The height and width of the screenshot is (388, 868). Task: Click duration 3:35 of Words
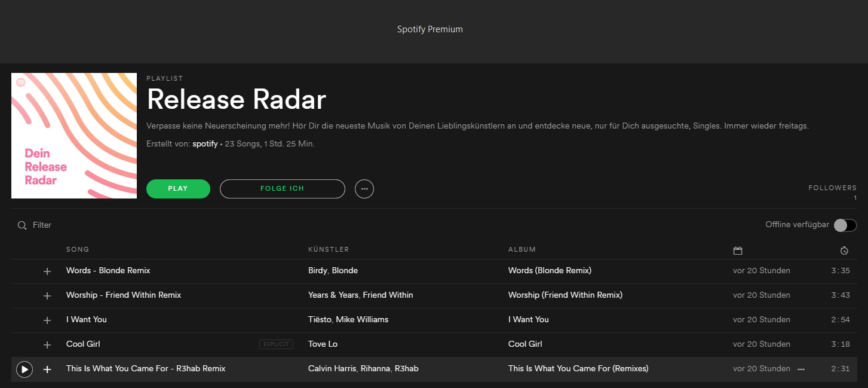(841, 271)
